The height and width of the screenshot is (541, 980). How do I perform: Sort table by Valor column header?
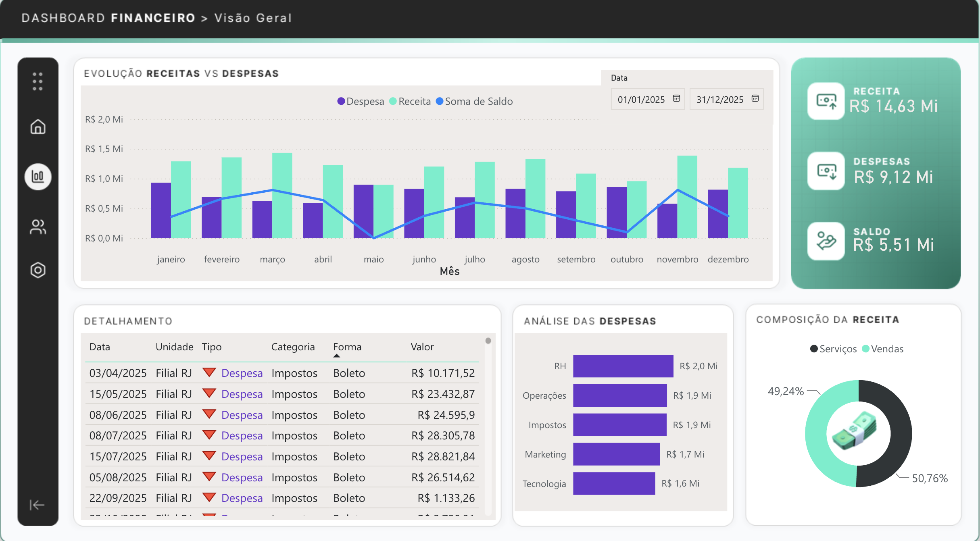coord(422,347)
